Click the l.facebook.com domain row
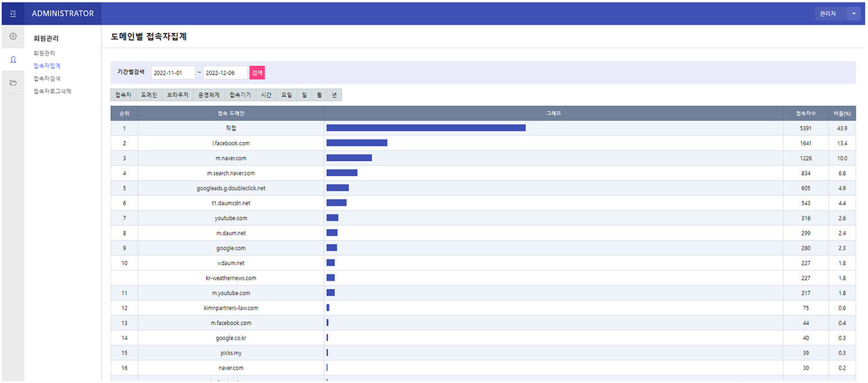 230,143
